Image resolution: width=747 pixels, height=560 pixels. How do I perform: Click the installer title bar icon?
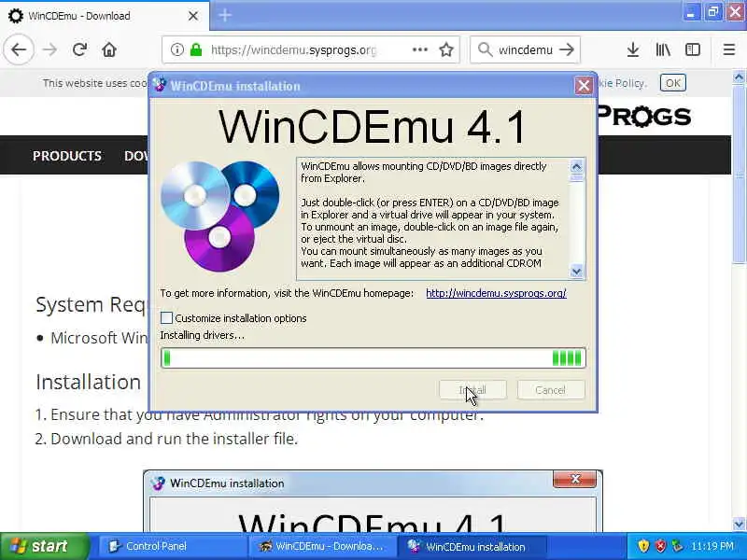pos(160,85)
